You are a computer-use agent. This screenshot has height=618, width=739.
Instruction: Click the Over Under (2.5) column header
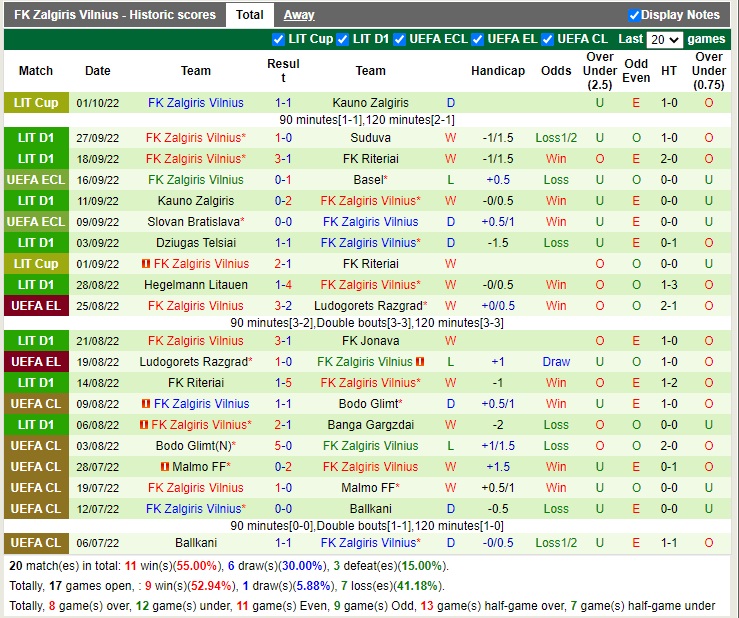599,71
